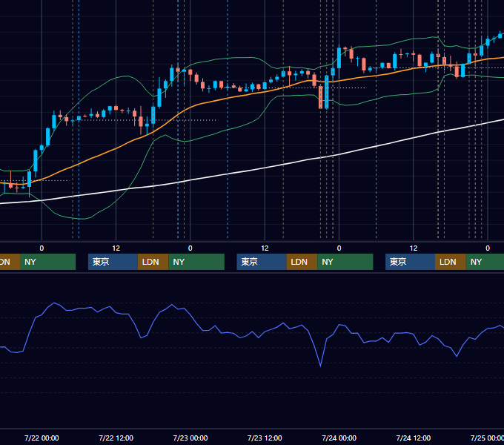Click the 7/23 12:00 time axis label
The height and width of the screenshot is (445, 504).
pos(265,438)
